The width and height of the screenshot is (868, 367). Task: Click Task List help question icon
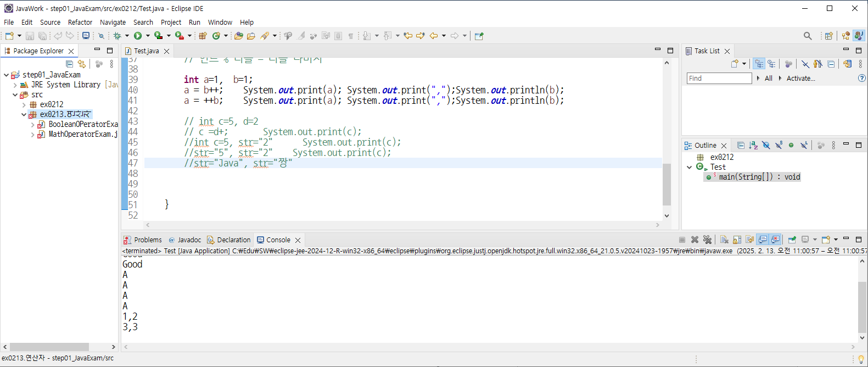(x=862, y=78)
